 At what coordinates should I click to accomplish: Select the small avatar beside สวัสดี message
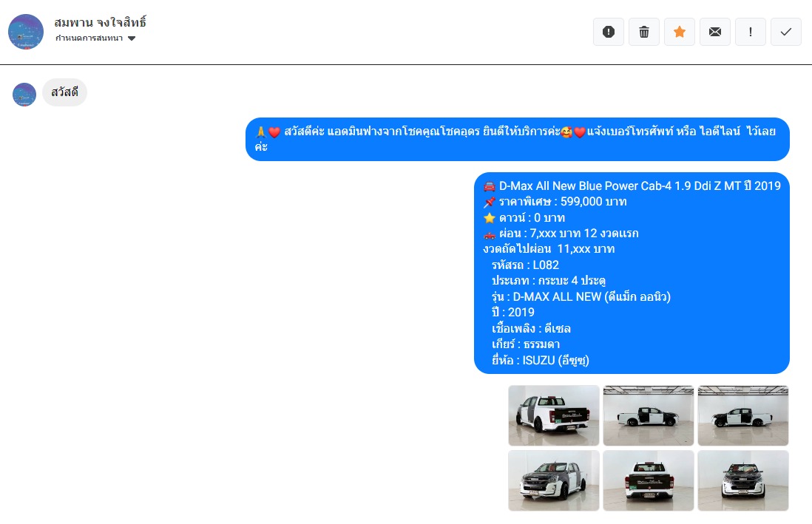(x=24, y=95)
